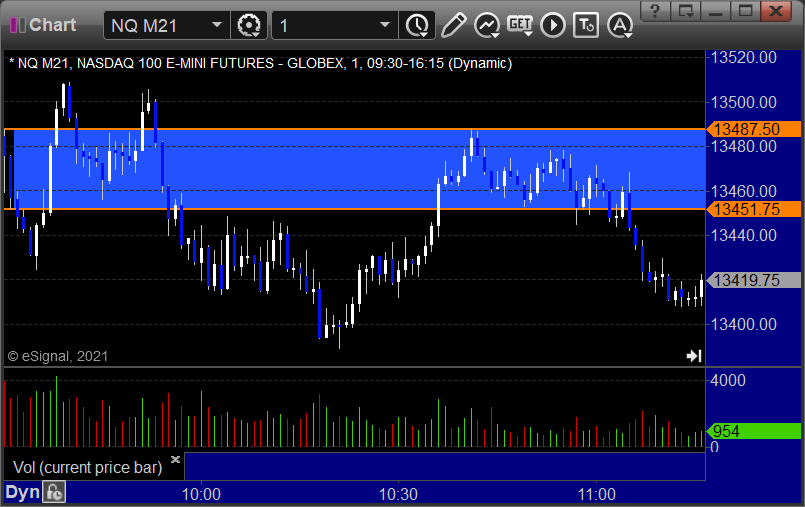The height and width of the screenshot is (507, 805).
Task: Click the 13520.00 price axis label
Action: point(743,57)
